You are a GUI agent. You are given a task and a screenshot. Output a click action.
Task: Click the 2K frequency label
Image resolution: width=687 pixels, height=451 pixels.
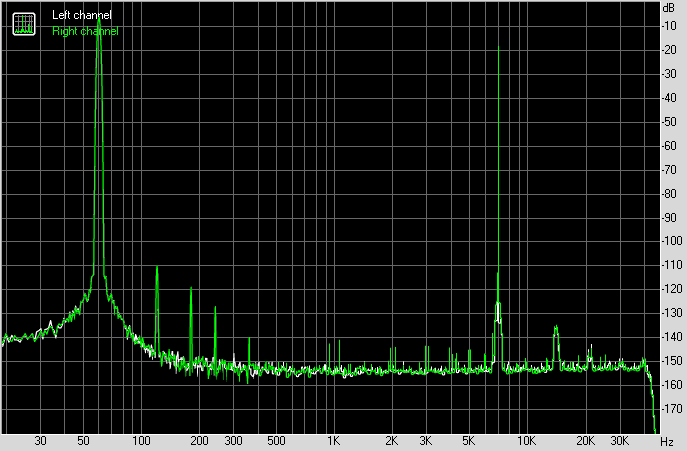click(392, 441)
